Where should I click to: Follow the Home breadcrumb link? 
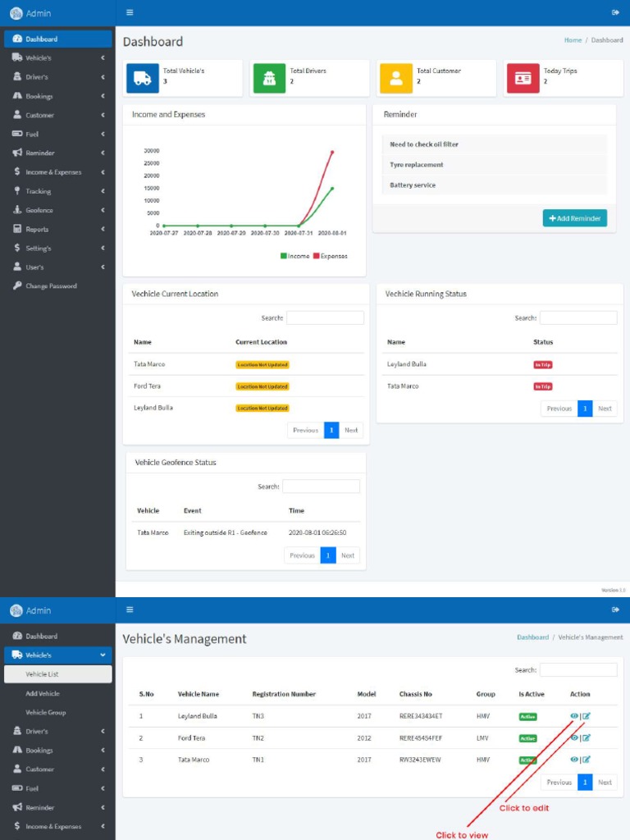(x=573, y=40)
